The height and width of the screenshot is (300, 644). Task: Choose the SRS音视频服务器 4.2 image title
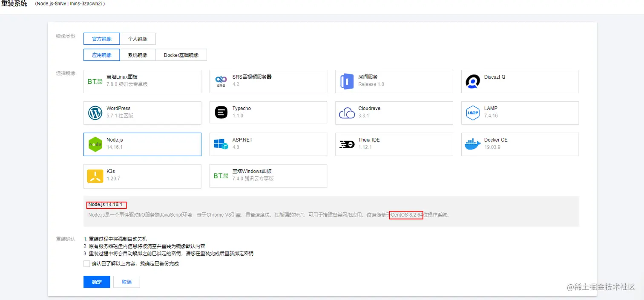click(252, 77)
